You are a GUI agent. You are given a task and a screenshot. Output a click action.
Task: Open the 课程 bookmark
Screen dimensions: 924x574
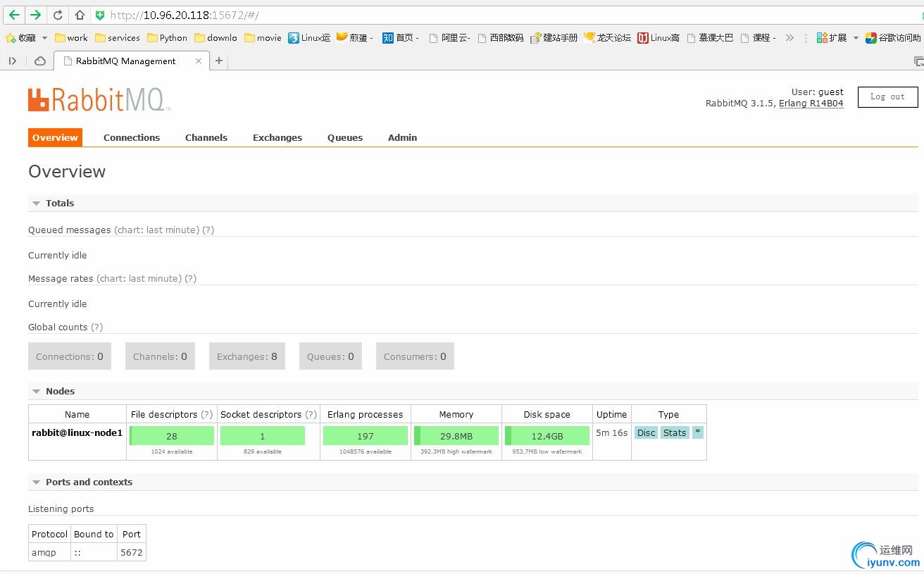point(758,38)
